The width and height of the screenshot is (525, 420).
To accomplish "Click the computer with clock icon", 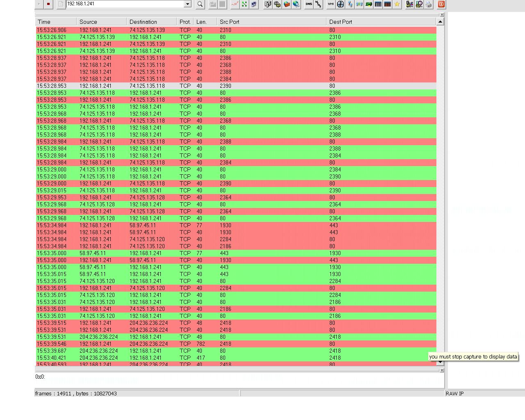I will click(419, 4).
